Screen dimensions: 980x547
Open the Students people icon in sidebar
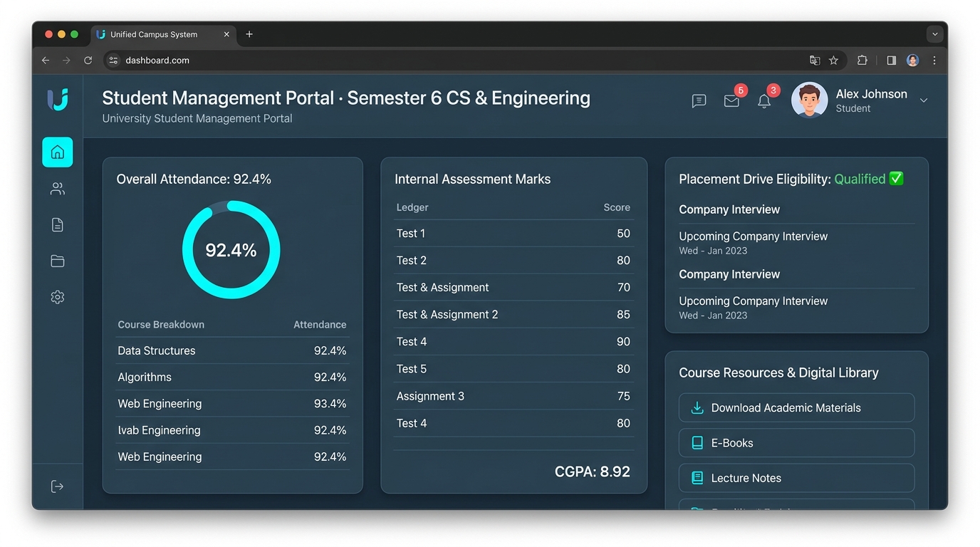click(57, 189)
